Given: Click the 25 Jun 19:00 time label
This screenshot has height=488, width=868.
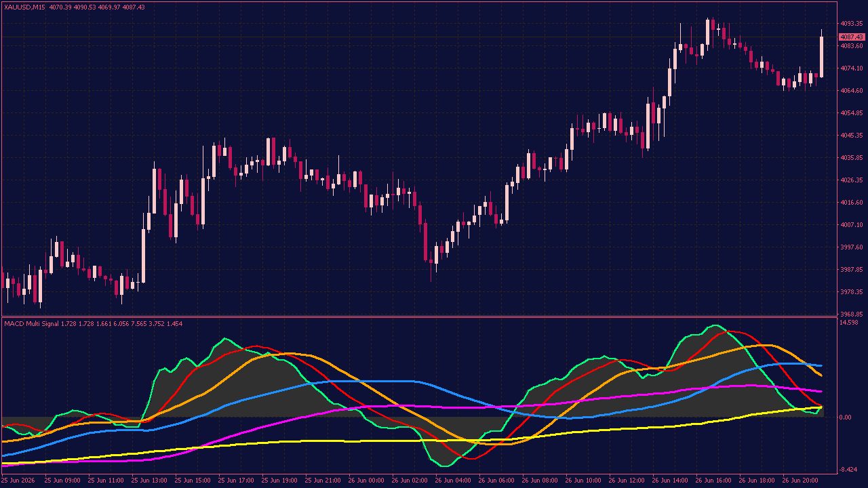Looking at the screenshot, I should click(x=279, y=480).
